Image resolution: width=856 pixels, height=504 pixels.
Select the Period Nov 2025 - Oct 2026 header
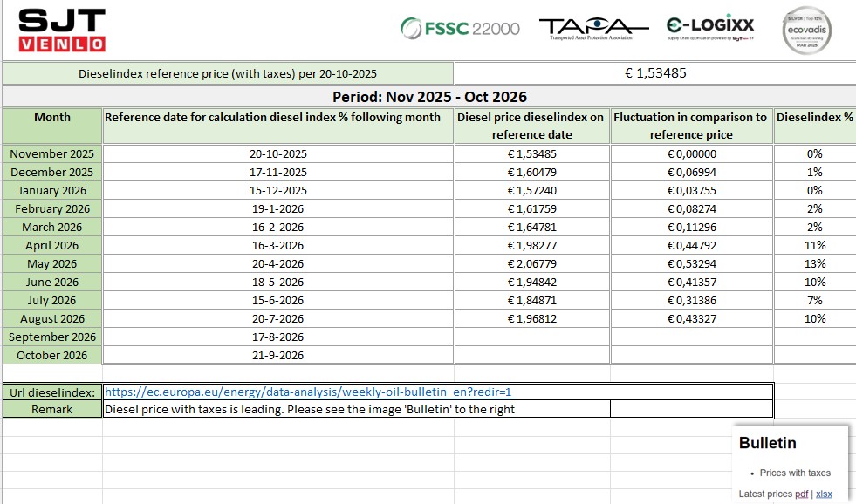(429, 97)
